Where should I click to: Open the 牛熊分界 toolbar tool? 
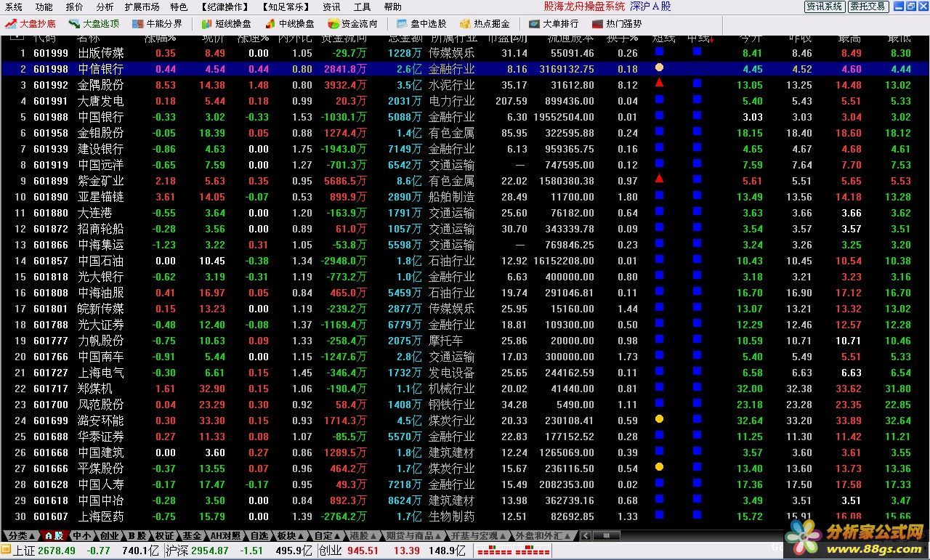click(x=157, y=23)
